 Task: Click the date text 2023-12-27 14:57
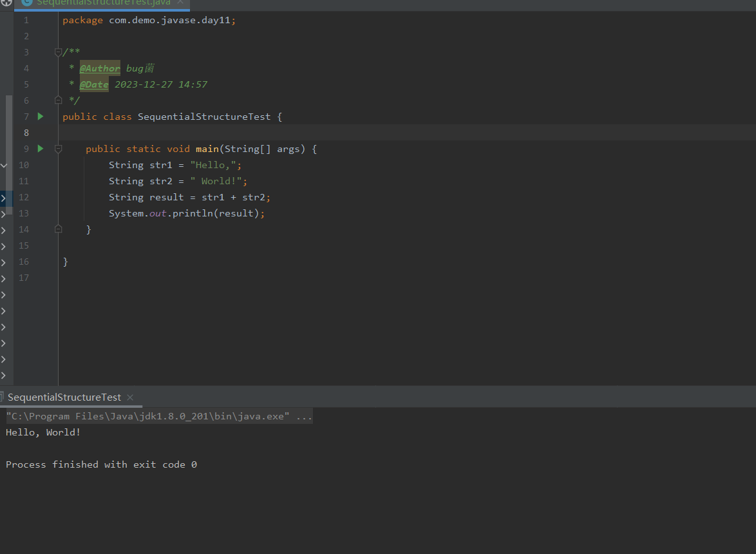[161, 84]
